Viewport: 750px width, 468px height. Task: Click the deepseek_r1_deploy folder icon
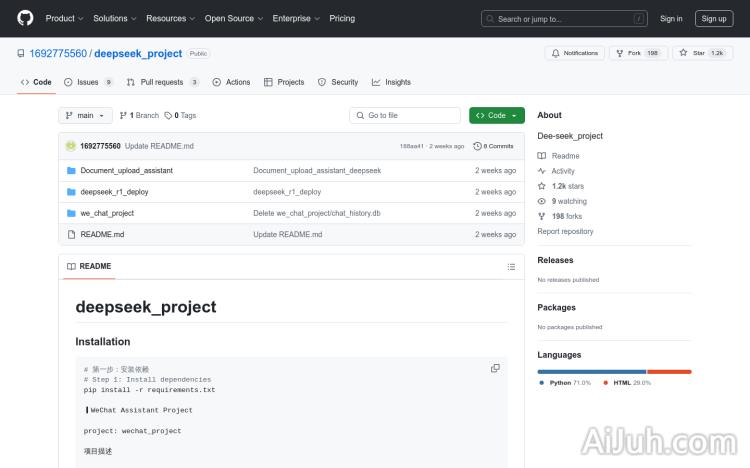click(x=71, y=192)
